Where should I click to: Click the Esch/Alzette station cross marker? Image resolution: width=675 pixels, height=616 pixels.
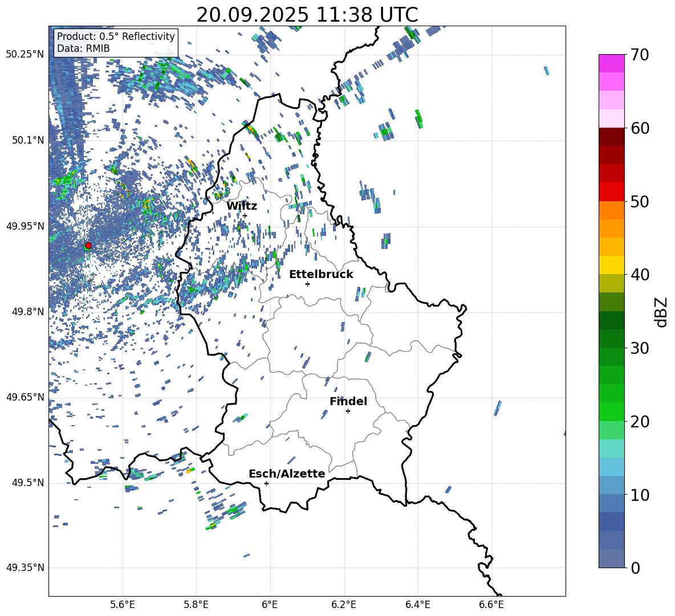pos(266,483)
